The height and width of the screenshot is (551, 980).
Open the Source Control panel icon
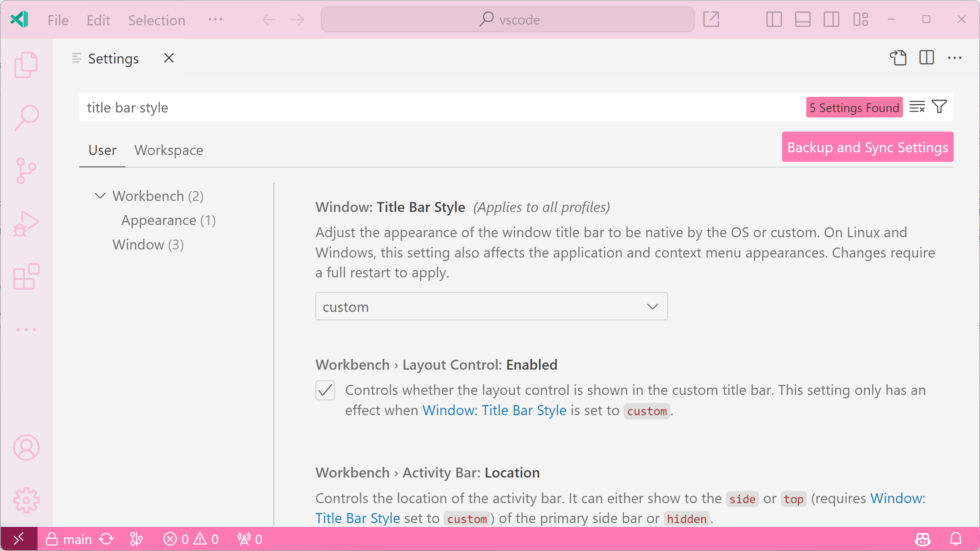click(x=26, y=170)
